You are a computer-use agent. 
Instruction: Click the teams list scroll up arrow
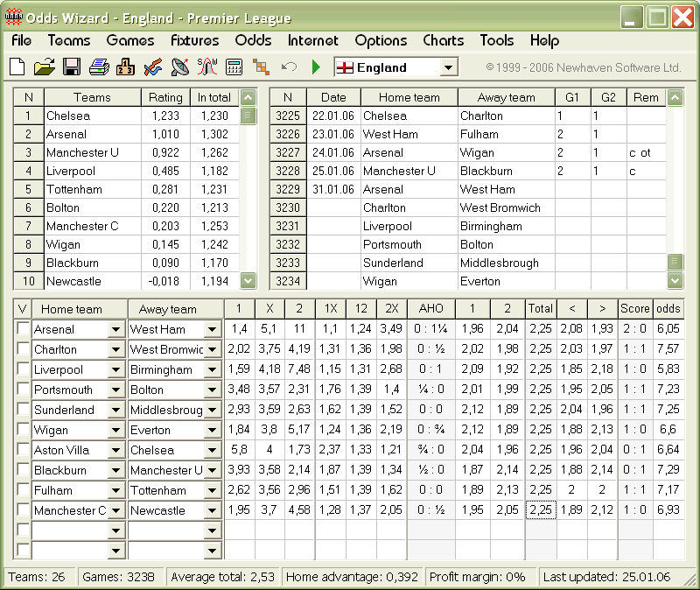[x=248, y=97]
